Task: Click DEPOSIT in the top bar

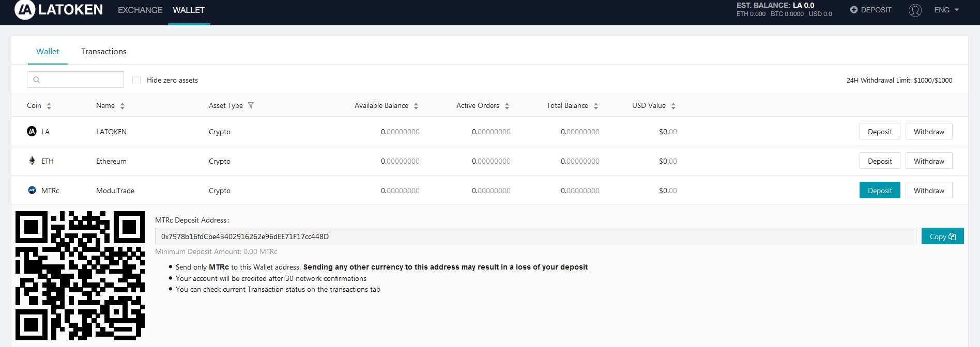Action: [871, 10]
